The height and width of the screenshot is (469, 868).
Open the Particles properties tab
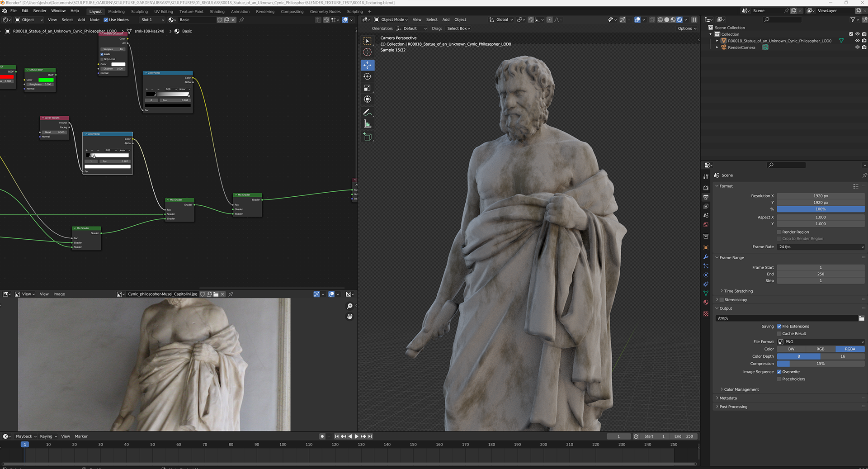706,266
